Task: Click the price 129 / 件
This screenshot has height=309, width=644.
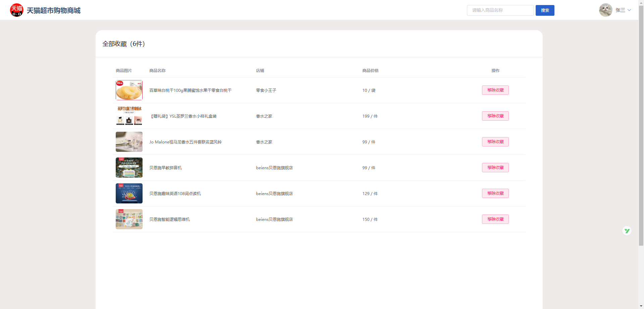Action: [370, 194]
